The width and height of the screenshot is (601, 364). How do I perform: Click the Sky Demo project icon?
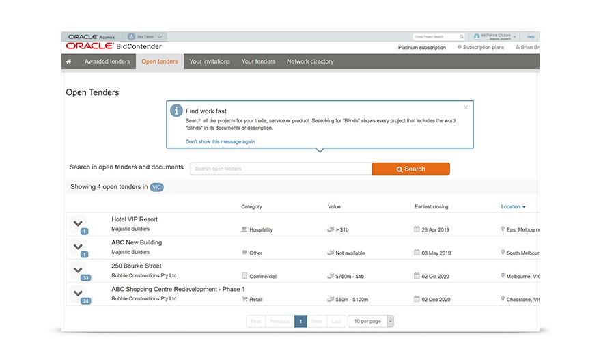coord(131,37)
